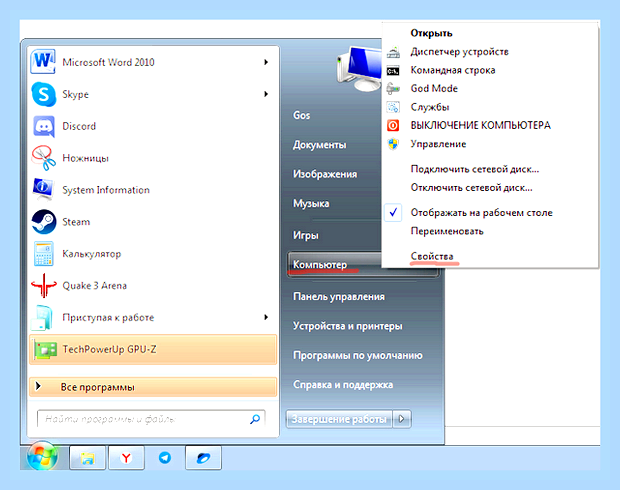Image resolution: width=620 pixels, height=490 pixels.
Task: Expand Skype jump list arrow
Action: pyautogui.click(x=266, y=94)
